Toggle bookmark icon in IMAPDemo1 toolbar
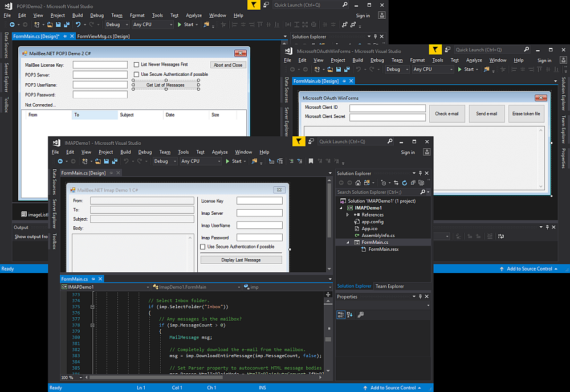 point(311,161)
